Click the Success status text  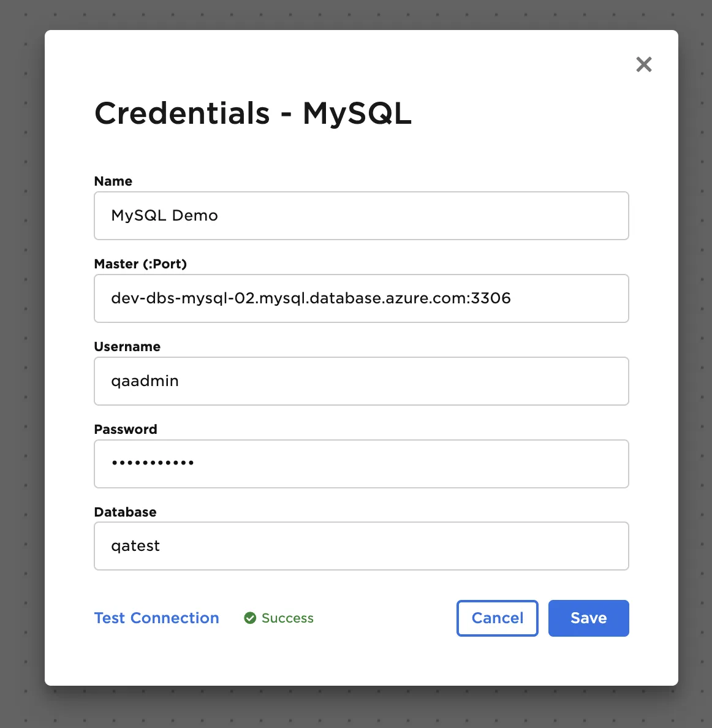click(x=287, y=618)
